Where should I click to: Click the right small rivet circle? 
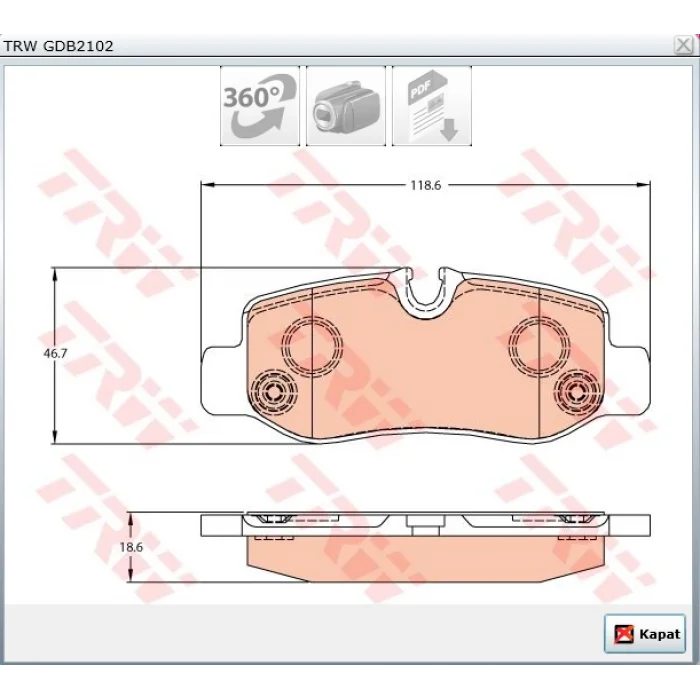[x=577, y=392]
